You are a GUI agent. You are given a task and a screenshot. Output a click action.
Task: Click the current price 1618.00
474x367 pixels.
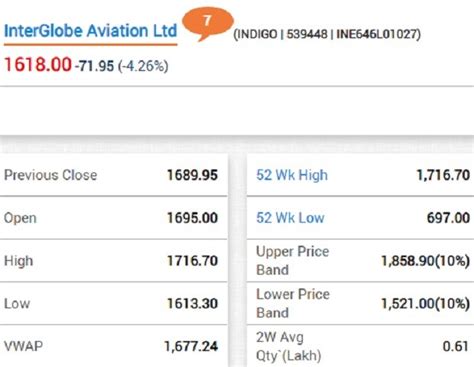(38, 64)
